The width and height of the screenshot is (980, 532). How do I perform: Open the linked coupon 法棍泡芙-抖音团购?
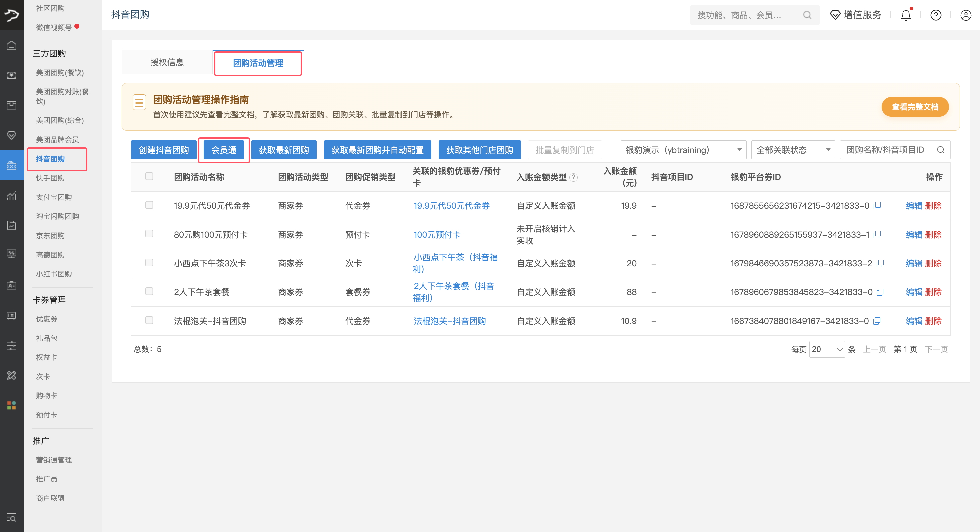450,321
